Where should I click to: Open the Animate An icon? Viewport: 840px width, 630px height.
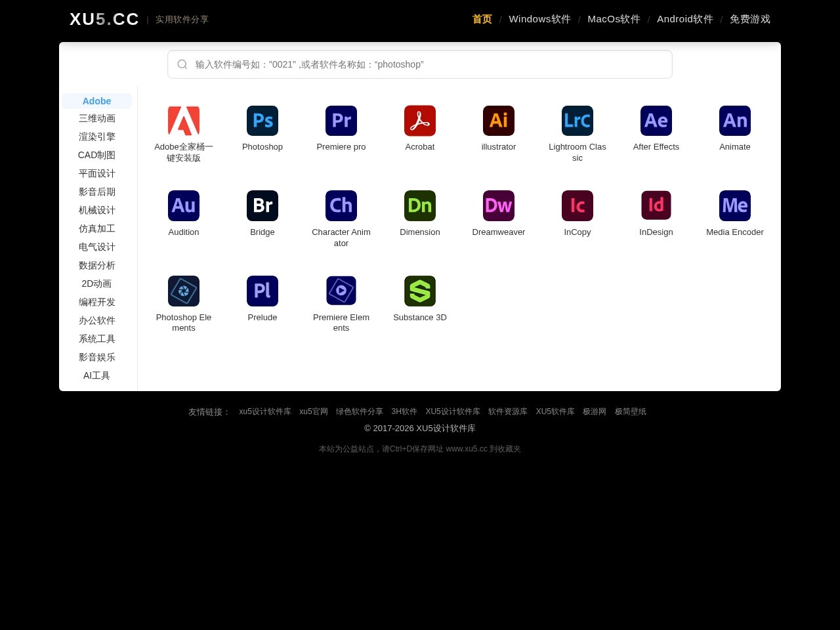pyautogui.click(x=735, y=121)
